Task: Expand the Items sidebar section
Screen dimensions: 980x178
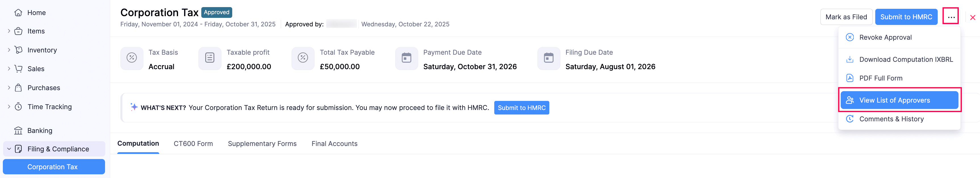Action: pos(9,31)
